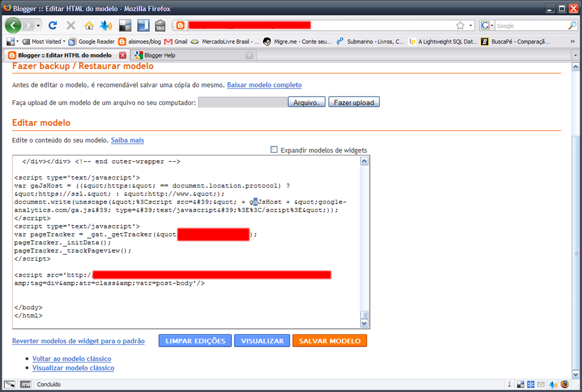Click the Delicious bookmarks icon in navigation toolbar
The image size is (582, 392).
(x=125, y=25)
